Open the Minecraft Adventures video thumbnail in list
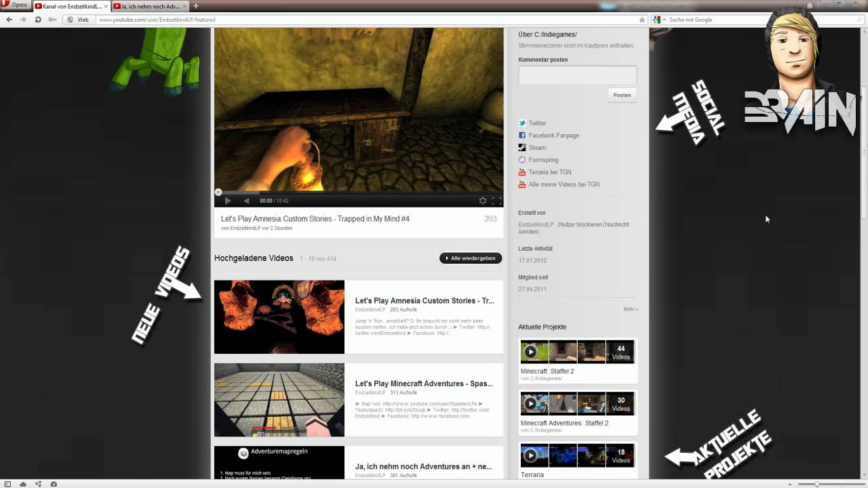 coord(279,400)
